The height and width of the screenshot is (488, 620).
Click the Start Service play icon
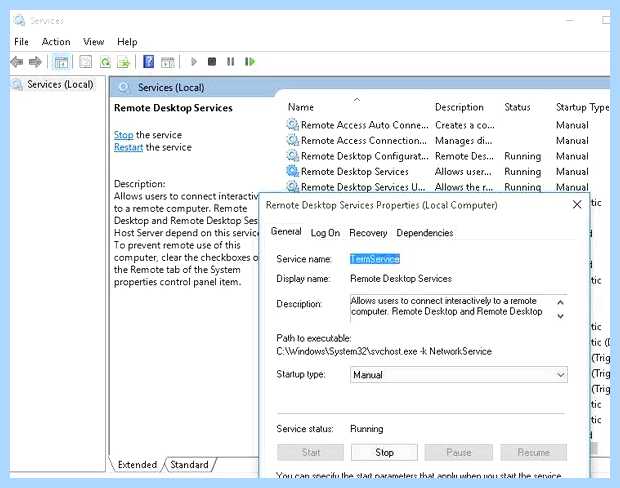point(194,62)
